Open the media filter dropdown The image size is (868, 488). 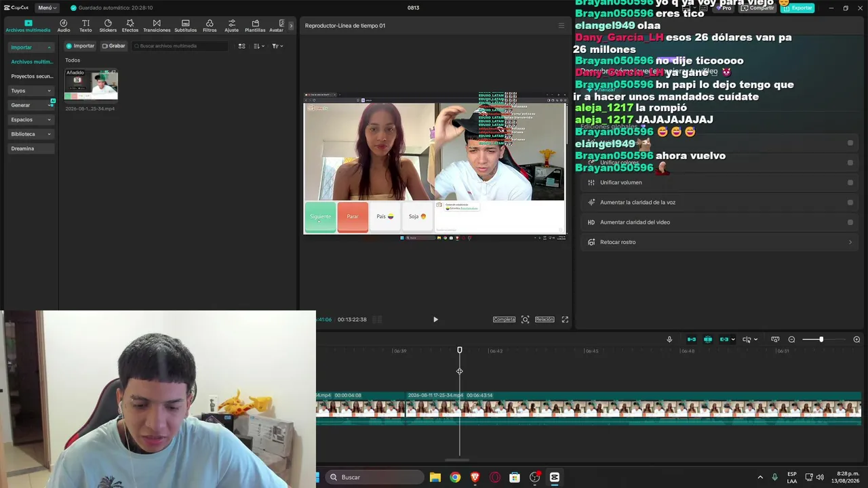[x=277, y=46]
